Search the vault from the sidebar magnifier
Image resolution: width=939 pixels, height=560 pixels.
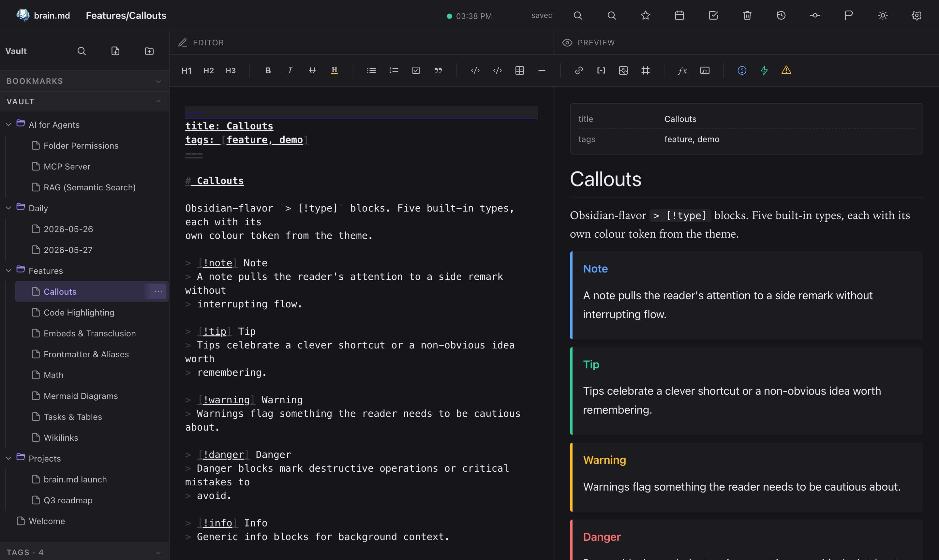[82, 51]
